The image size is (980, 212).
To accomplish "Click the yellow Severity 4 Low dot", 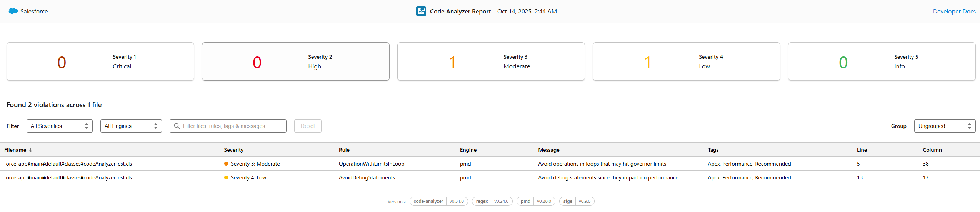I will (226, 177).
